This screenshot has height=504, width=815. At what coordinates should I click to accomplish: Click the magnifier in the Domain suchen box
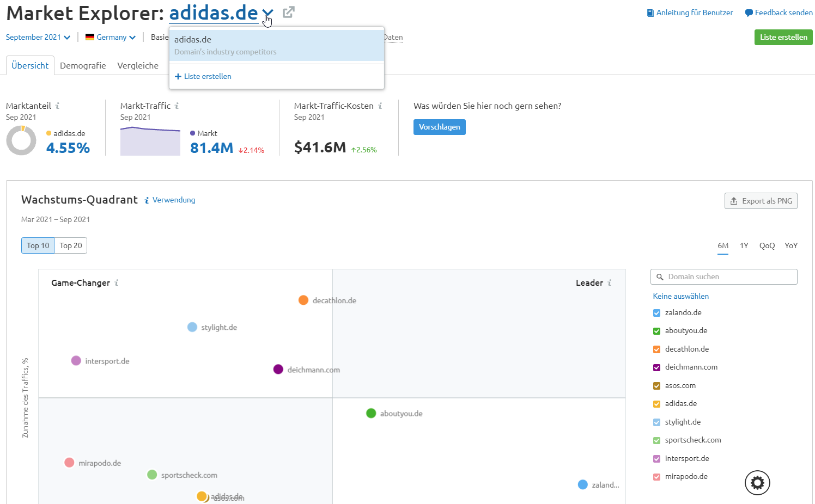(659, 276)
